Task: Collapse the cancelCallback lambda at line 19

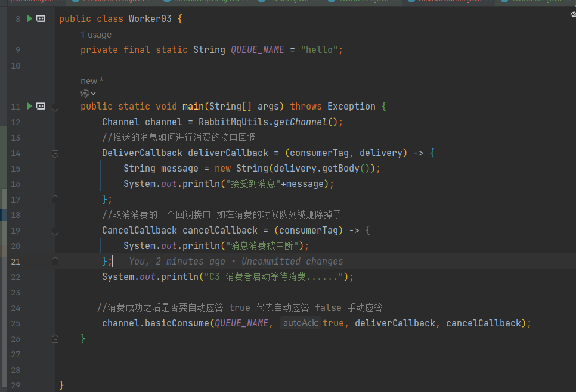Action: pyautogui.click(x=55, y=231)
